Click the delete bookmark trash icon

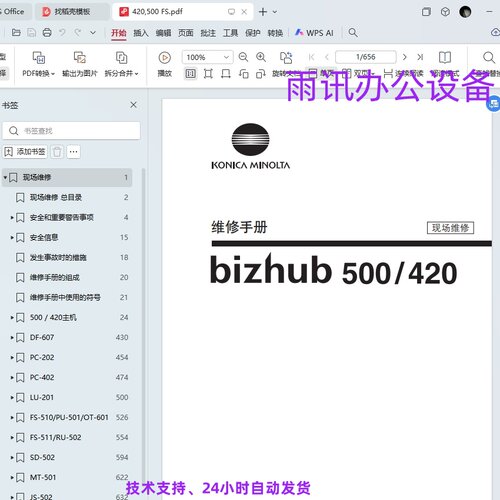[57, 152]
